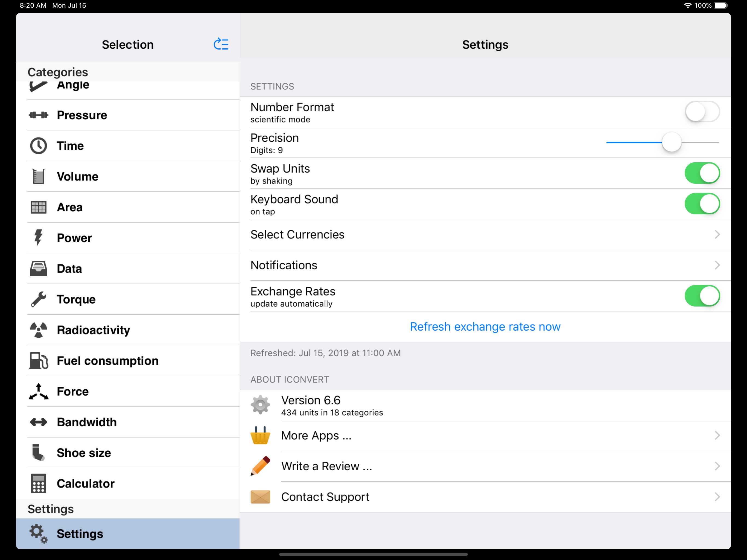Tap the '434 units in 18 categories' text

(332, 413)
